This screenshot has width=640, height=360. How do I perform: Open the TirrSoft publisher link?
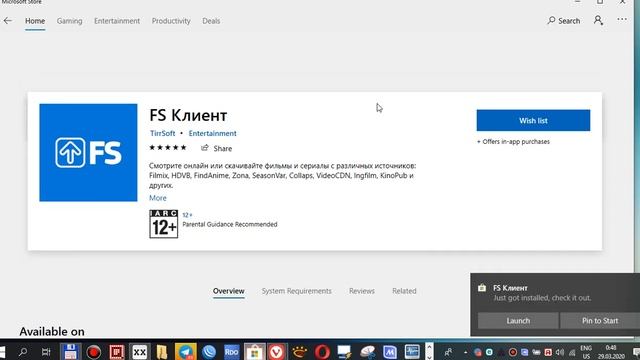pos(162,133)
